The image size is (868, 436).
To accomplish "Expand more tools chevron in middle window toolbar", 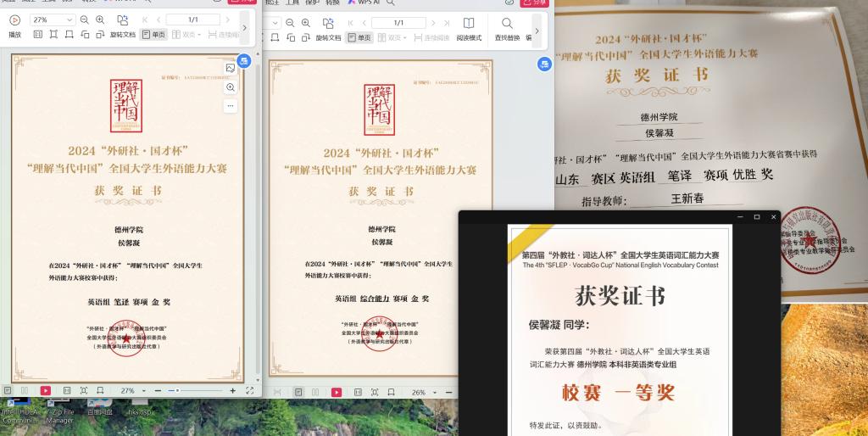I will [x=537, y=31].
